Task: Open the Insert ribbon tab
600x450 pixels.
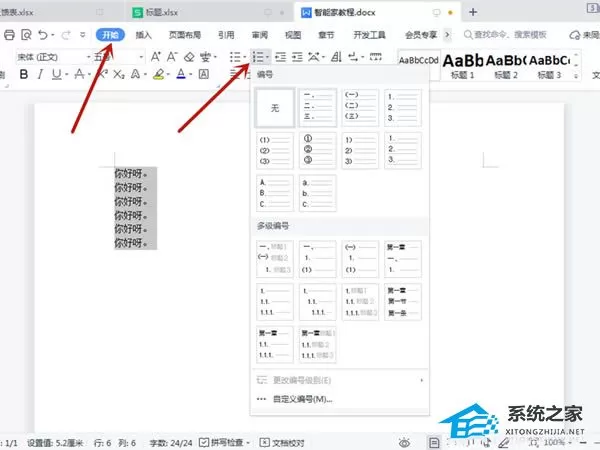Action: point(143,35)
